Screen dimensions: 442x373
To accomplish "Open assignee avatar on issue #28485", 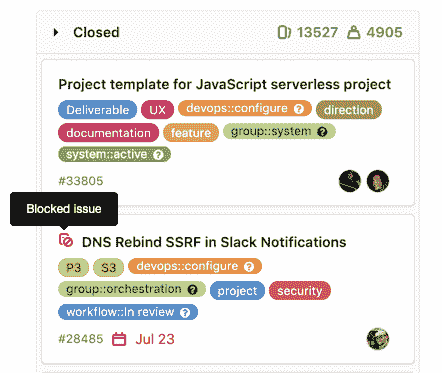I will click(378, 339).
